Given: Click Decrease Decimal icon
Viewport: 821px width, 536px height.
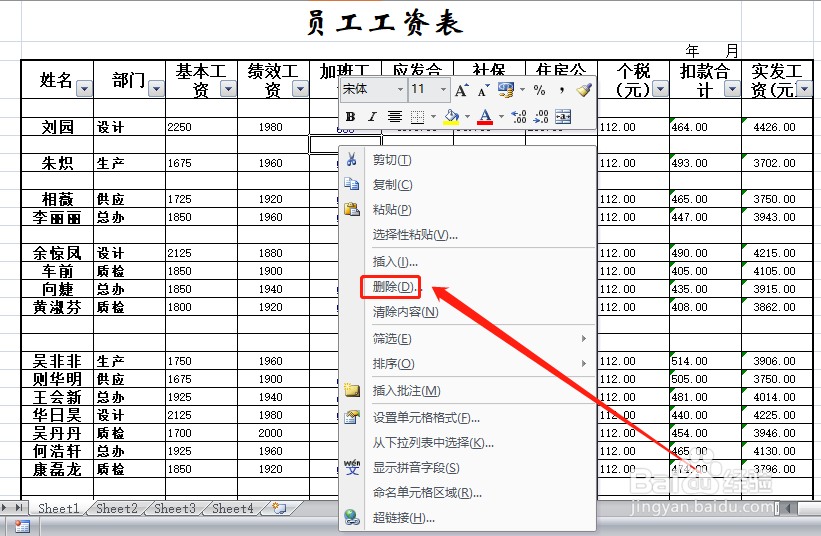Looking at the screenshot, I should tap(540, 117).
